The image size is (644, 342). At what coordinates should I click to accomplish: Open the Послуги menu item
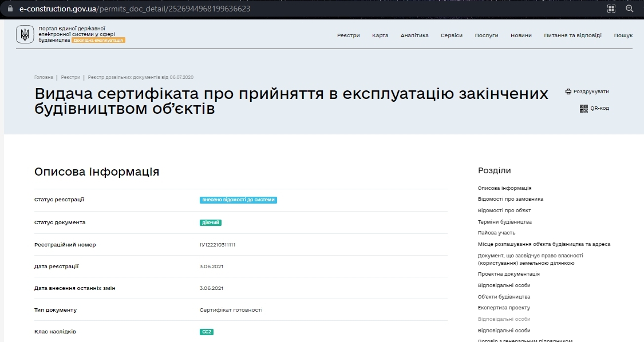click(486, 35)
